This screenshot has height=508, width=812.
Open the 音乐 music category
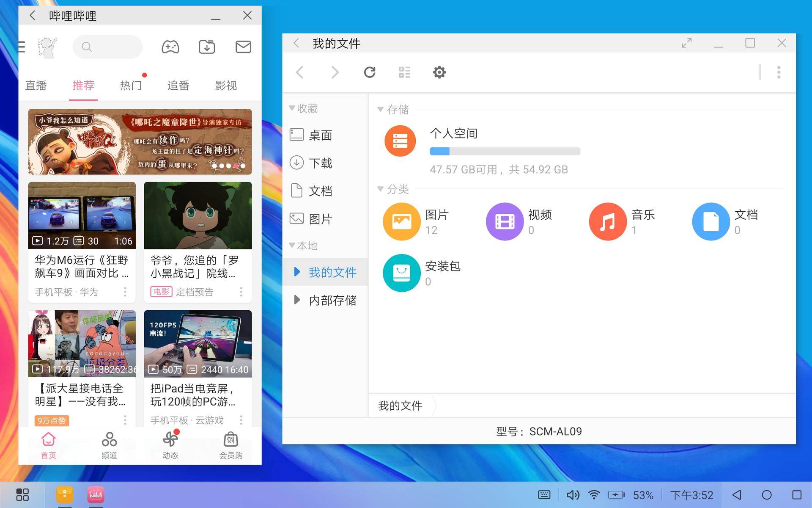tap(607, 221)
